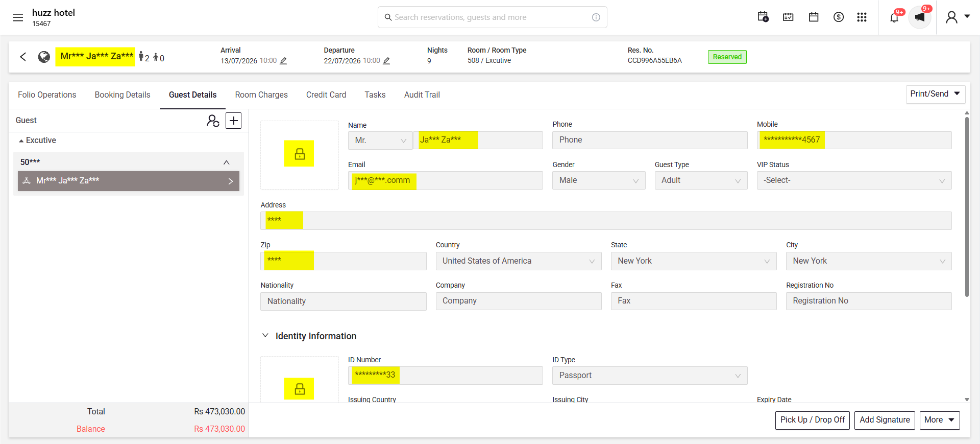Click the Balance amount Rs 473,030.00
The image size is (980, 444).
(x=219, y=429)
